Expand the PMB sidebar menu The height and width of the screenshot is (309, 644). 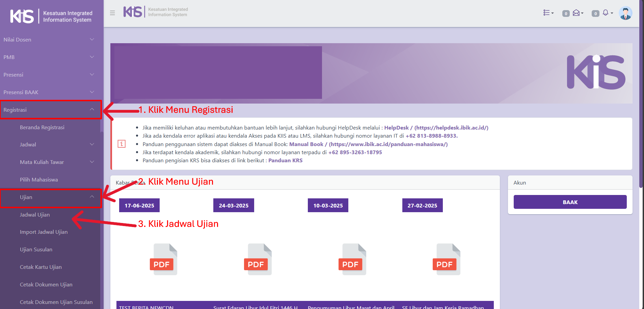pyautogui.click(x=49, y=57)
